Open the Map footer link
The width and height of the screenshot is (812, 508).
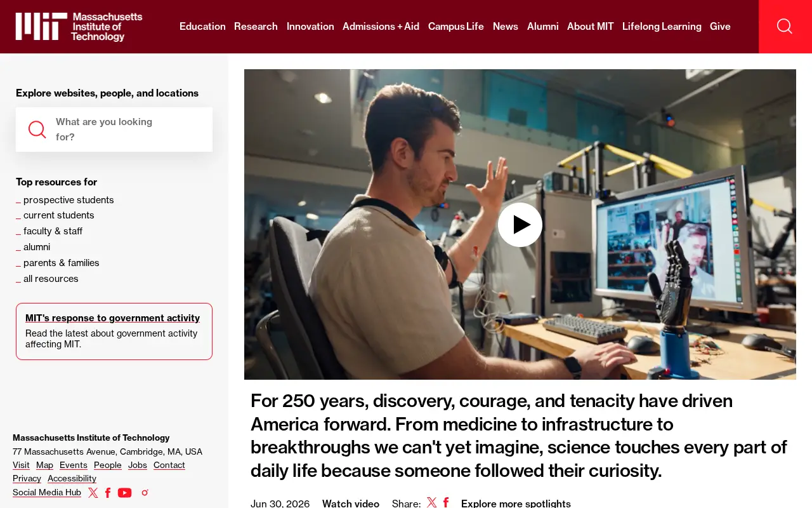tap(44, 465)
